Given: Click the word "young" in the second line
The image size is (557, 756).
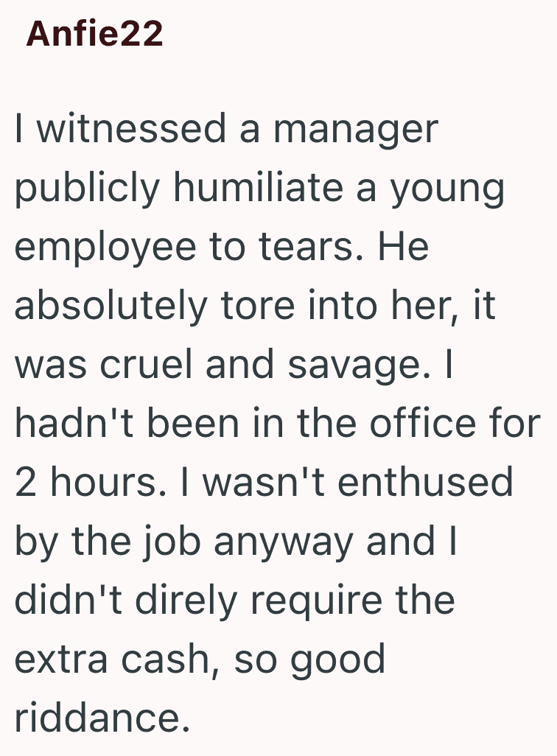Looking at the screenshot, I should coord(447,192).
